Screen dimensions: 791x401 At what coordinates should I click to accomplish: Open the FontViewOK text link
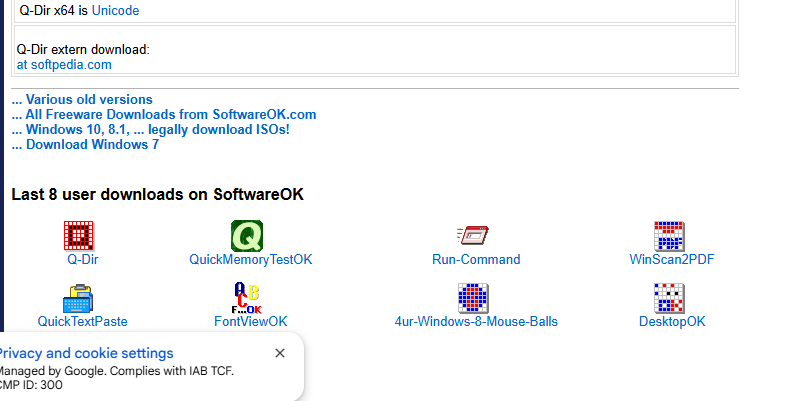click(251, 321)
